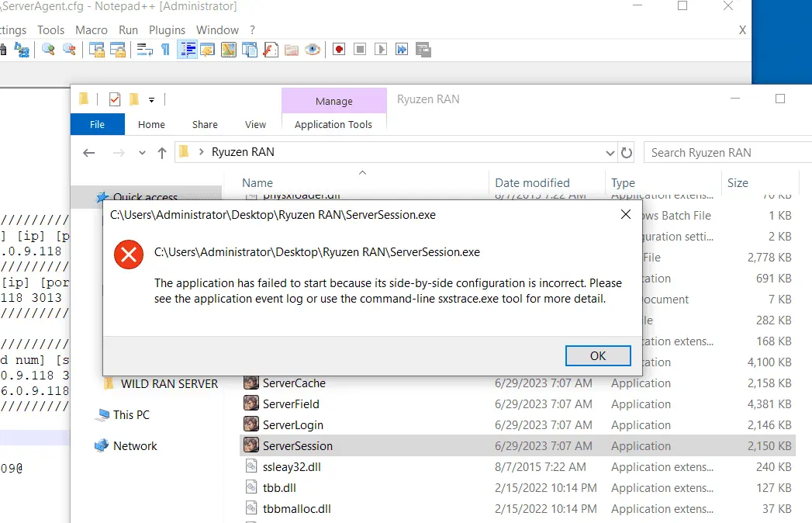This screenshot has height=523, width=812.
Task: Click the New Folder icon in Explorer title bar
Action: click(x=134, y=99)
